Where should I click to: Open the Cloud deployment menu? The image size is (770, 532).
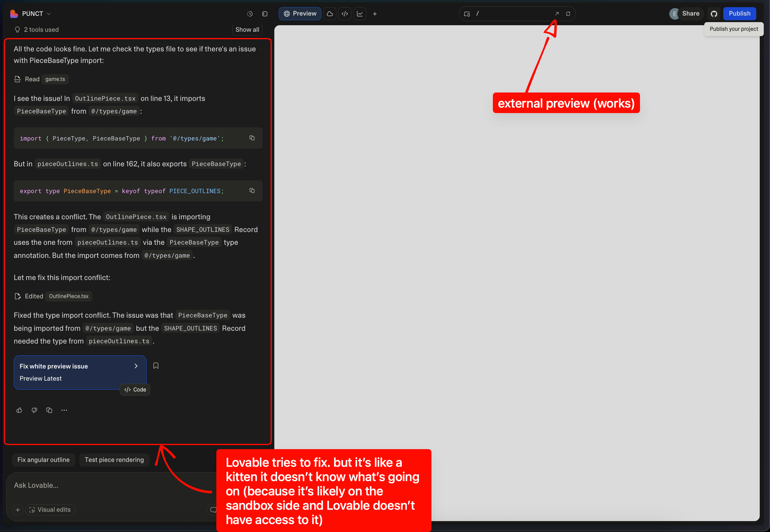tap(330, 14)
